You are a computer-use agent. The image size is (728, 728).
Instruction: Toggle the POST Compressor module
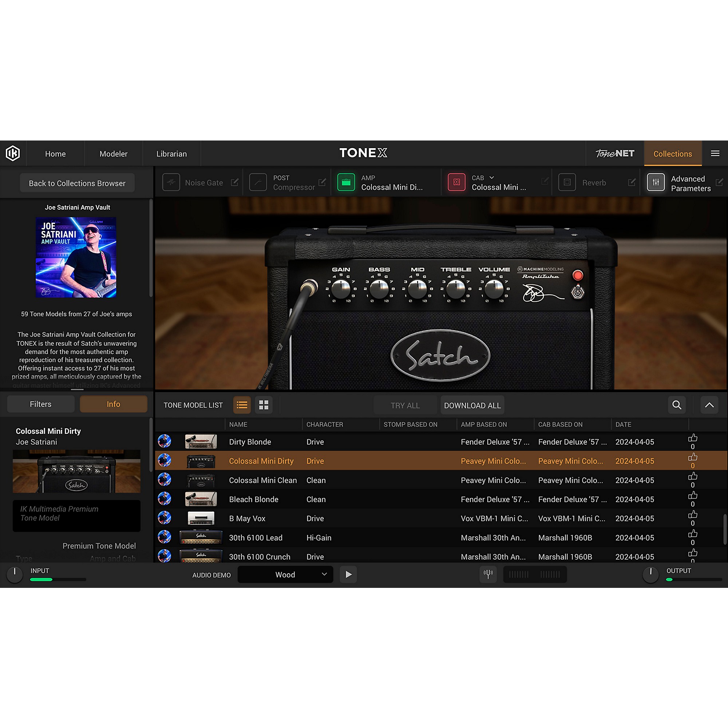[x=258, y=182]
